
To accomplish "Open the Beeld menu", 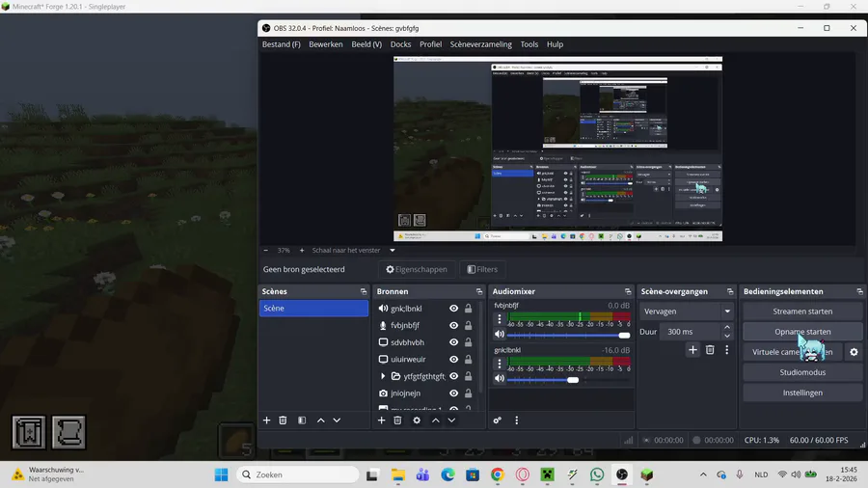I will coord(366,44).
